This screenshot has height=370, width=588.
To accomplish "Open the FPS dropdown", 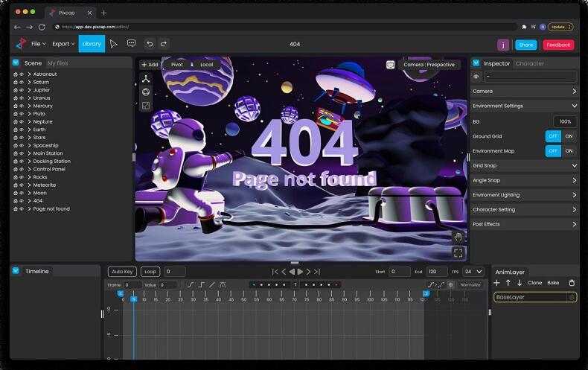I will [473, 272].
